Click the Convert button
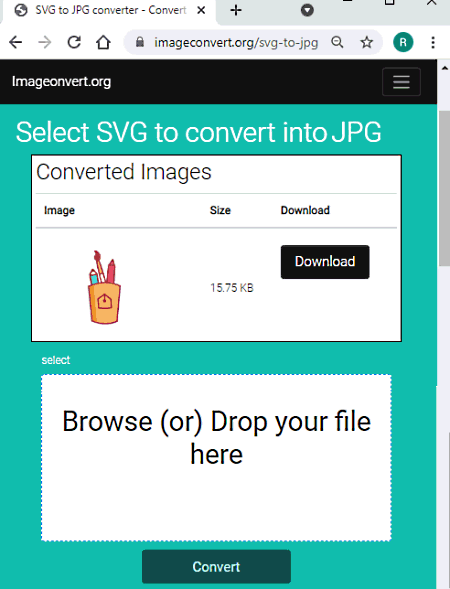Screen dimensions: 450x589 pos(216,566)
